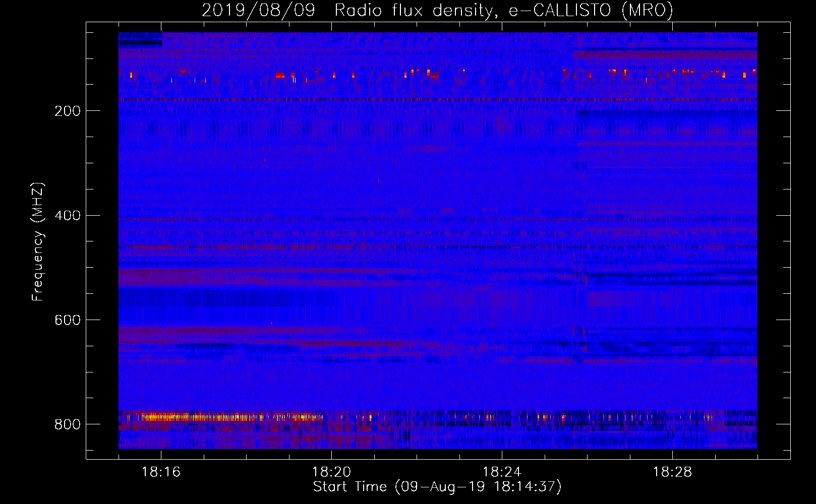Click the "Frequency (MHZ)" axis label
816x504 pixels.
(38, 241)
